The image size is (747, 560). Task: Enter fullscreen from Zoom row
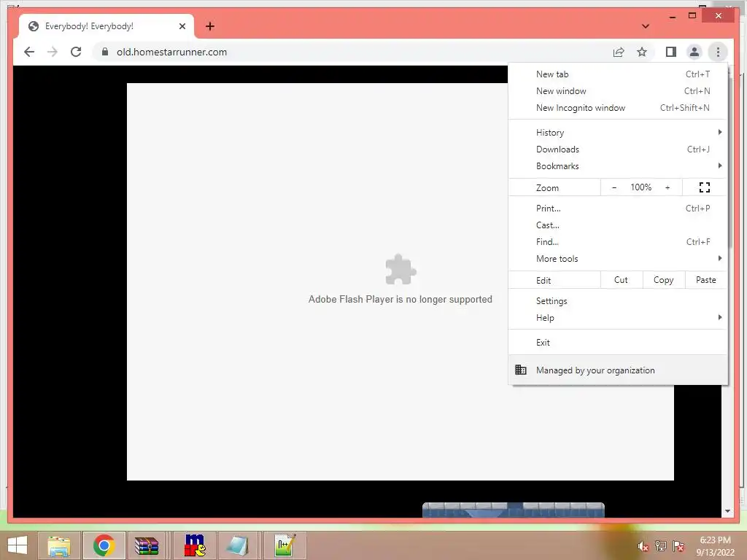[704, 187]
